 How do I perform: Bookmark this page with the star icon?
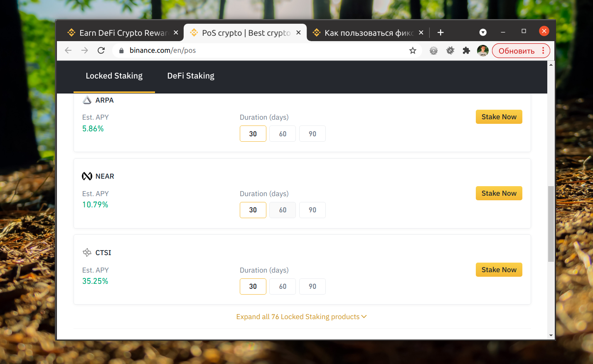[413, 51]
